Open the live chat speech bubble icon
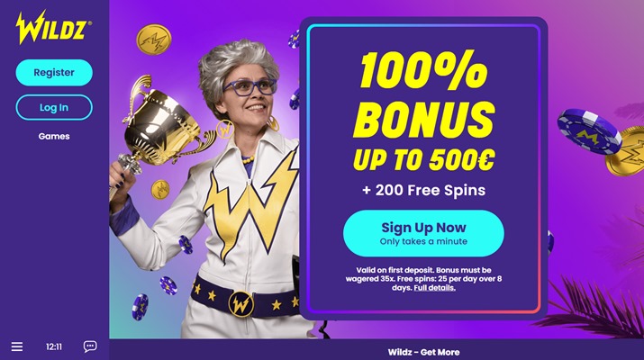This screenshot has height=360, width=644. (x=90, y=346)
